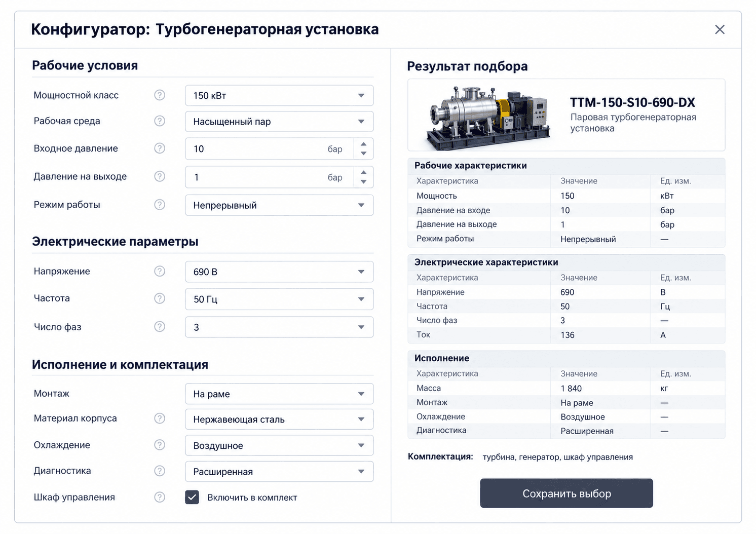
Task: Decrease Давление на выходе with the down arrow
Action: point(363,182)
